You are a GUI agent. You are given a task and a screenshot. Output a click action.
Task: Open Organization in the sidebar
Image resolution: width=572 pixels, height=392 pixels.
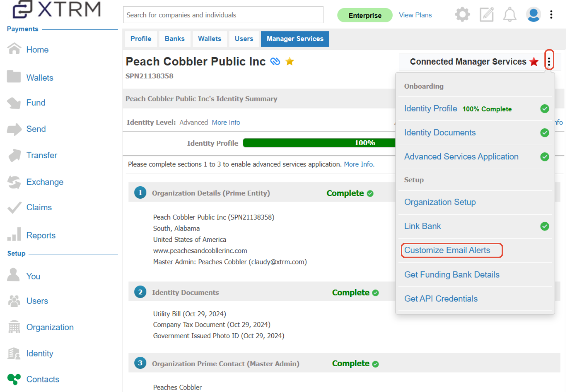(x=50, y=327)
